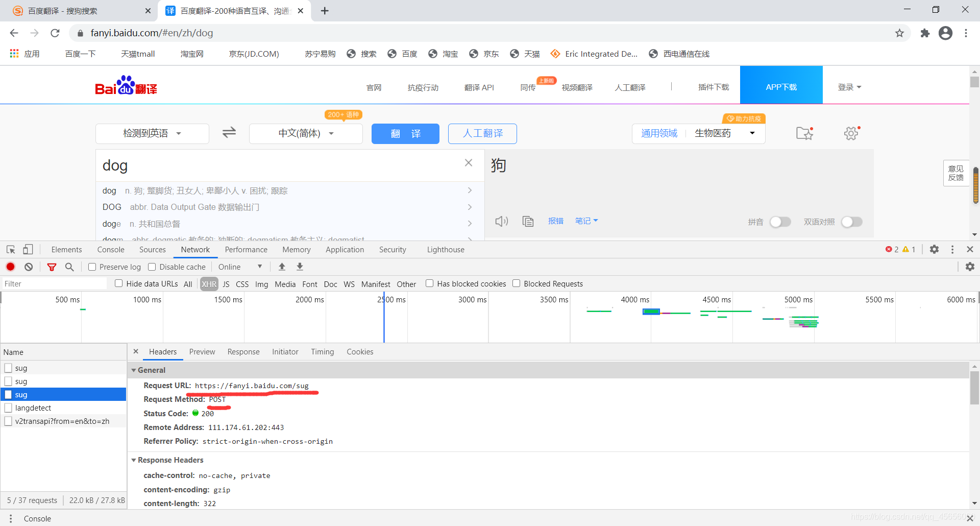This screenshot has width=980, height=526.
Task: Click the DevTools inspect element icon
Action: pyautogui.click(x=11, y=249)
